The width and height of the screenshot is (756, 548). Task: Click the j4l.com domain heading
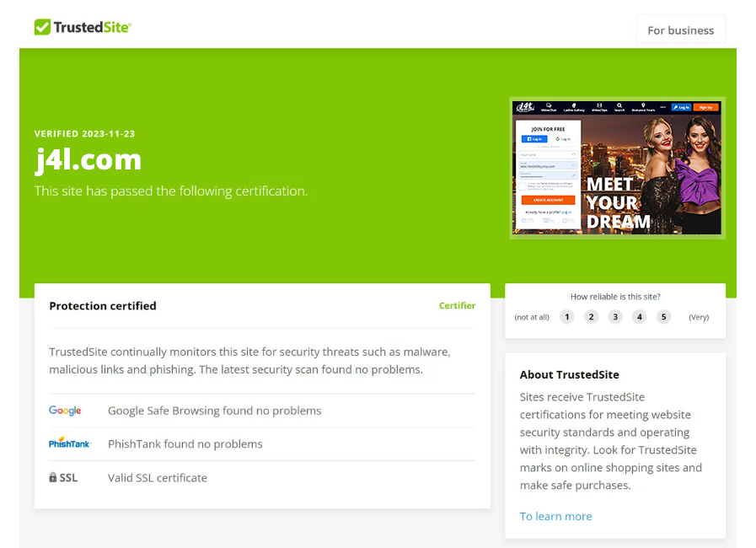tap(88, 159)
